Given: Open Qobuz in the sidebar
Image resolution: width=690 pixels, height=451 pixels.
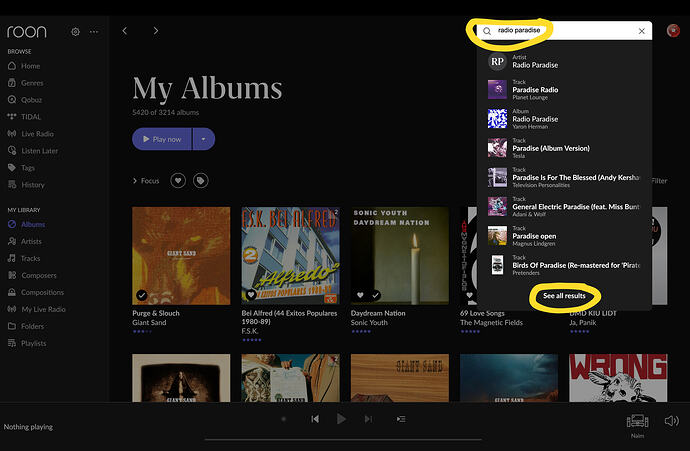Looking at the screenshot, I should [x=25, y=100].
